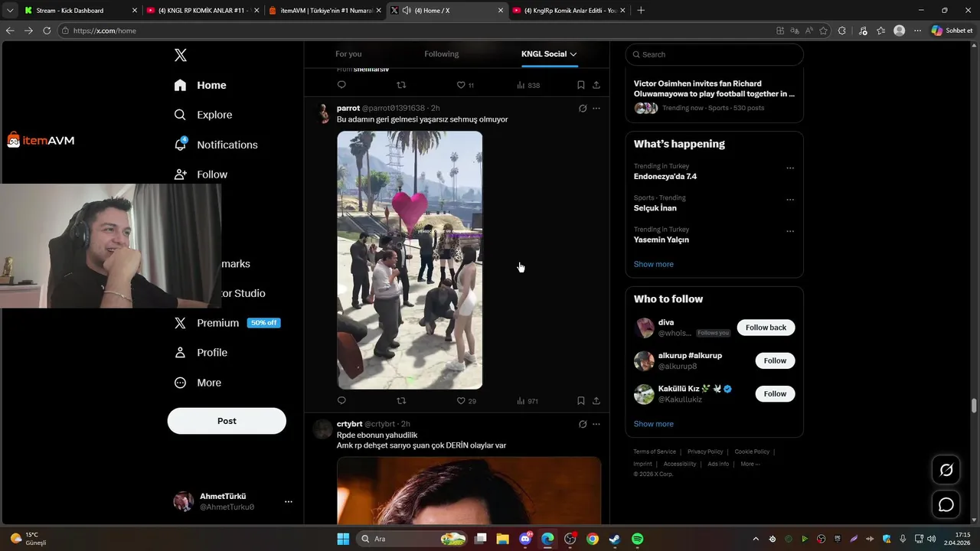Open crtybrt's profile name
The image size is (980, 551).
pos(350,424)
